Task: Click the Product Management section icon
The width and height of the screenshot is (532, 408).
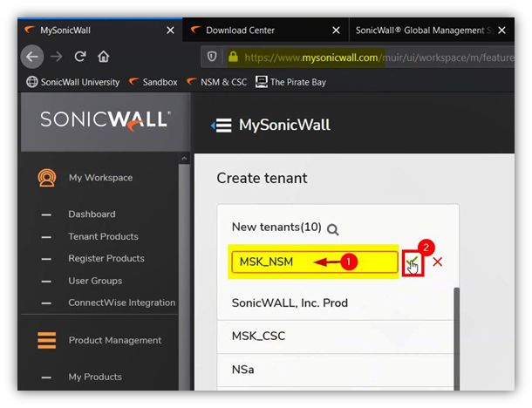Action: [46, 340]
